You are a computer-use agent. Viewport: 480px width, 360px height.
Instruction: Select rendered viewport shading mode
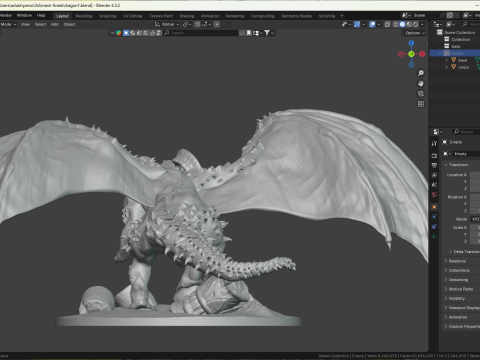(x=415, y=24)
